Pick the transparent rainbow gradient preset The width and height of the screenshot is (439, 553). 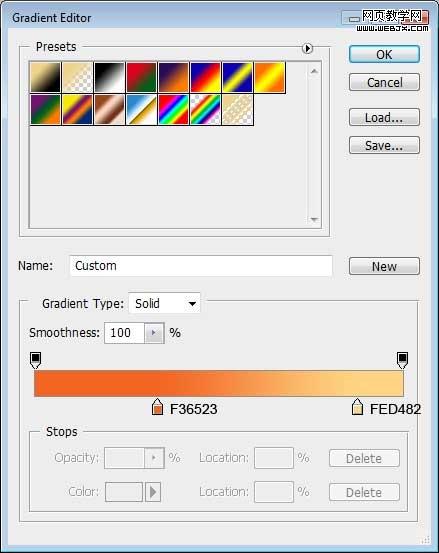pos(205,109)
